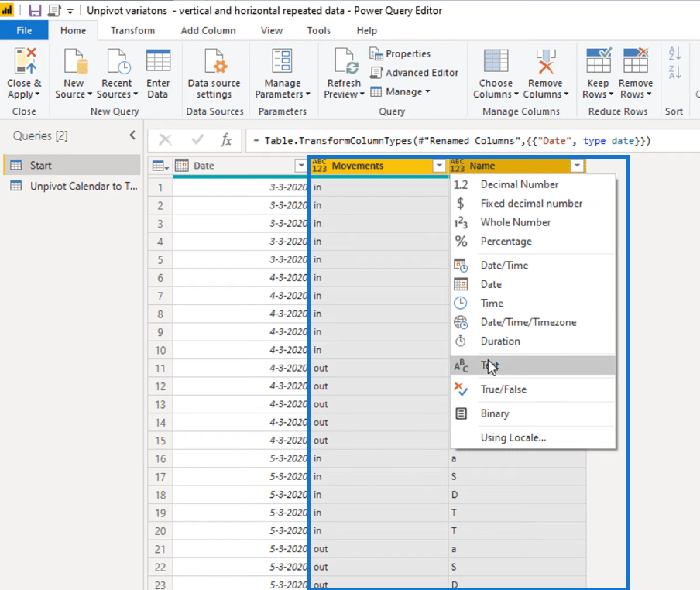Open the Date column filter dropdown

[301, 166]
